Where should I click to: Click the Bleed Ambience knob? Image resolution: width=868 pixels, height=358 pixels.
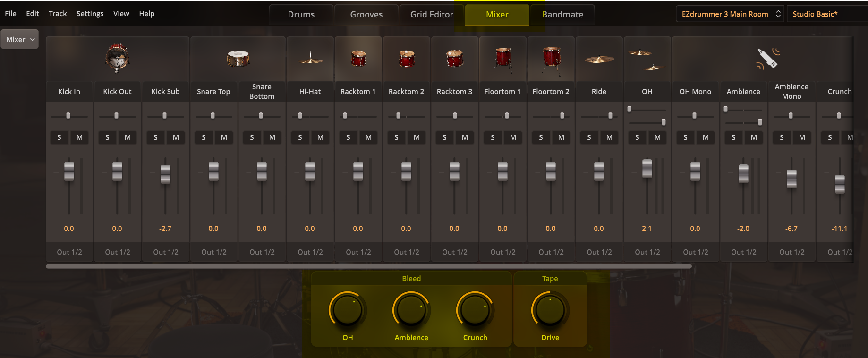[411, 309]
